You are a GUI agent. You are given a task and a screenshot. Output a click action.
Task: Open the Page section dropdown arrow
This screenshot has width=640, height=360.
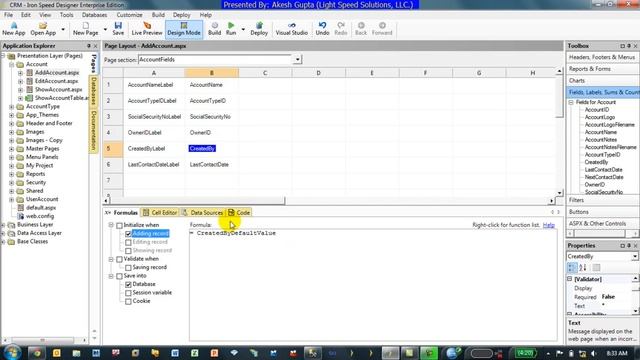[297, 60]
